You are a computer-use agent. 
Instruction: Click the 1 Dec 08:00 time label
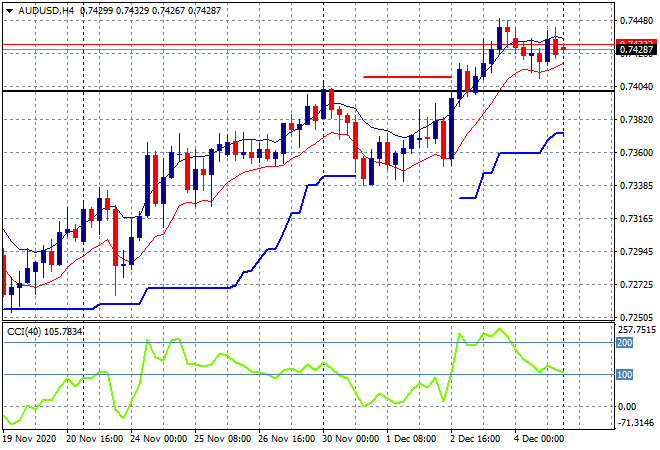[411, 439]
